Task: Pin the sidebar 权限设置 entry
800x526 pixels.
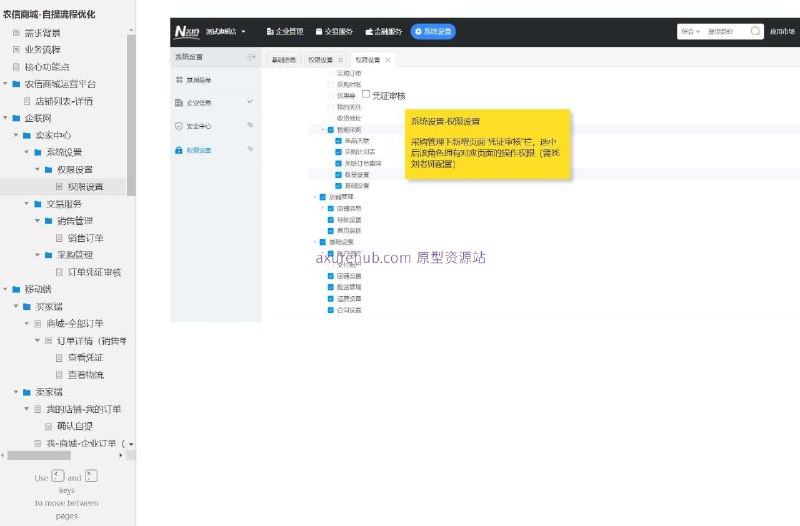Action: (x=250, y=149)
